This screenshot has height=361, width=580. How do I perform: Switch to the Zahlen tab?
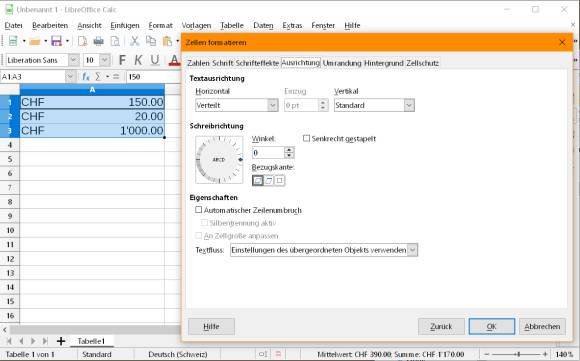click(x=198, y=63)
